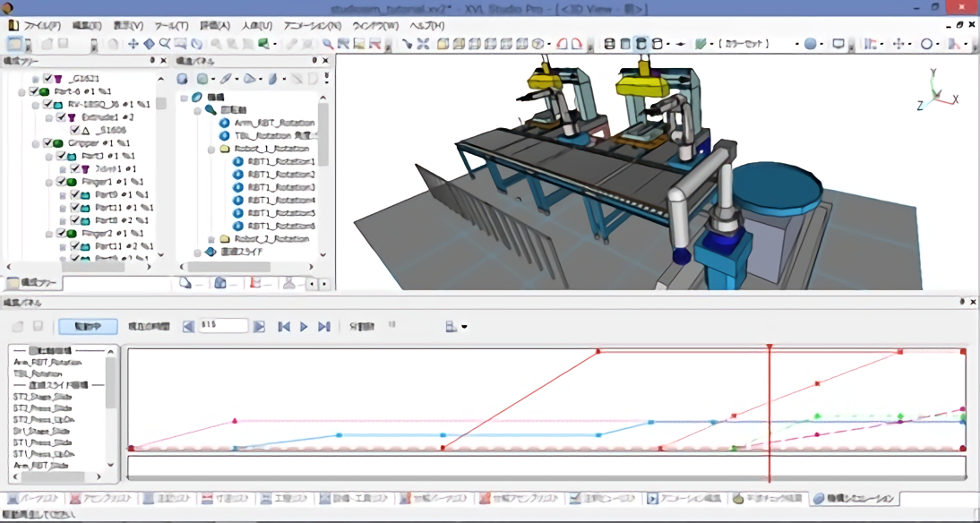The height and width of the screenshot is (523, 980).
Task: Click the chart layout icon in timeline toolbar
Action: [451, 326]
